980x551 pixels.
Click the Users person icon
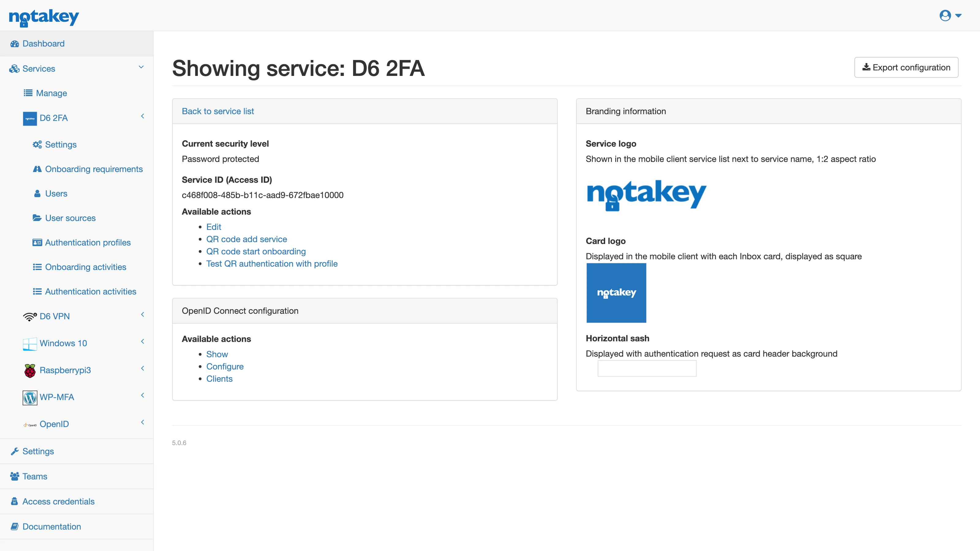(x=37, y=193)
